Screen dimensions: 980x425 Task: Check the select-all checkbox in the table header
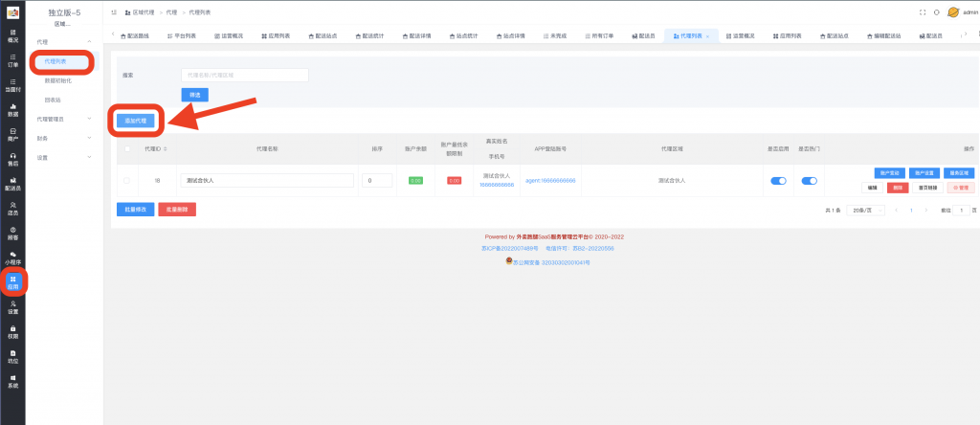click(x=127, y=148)
